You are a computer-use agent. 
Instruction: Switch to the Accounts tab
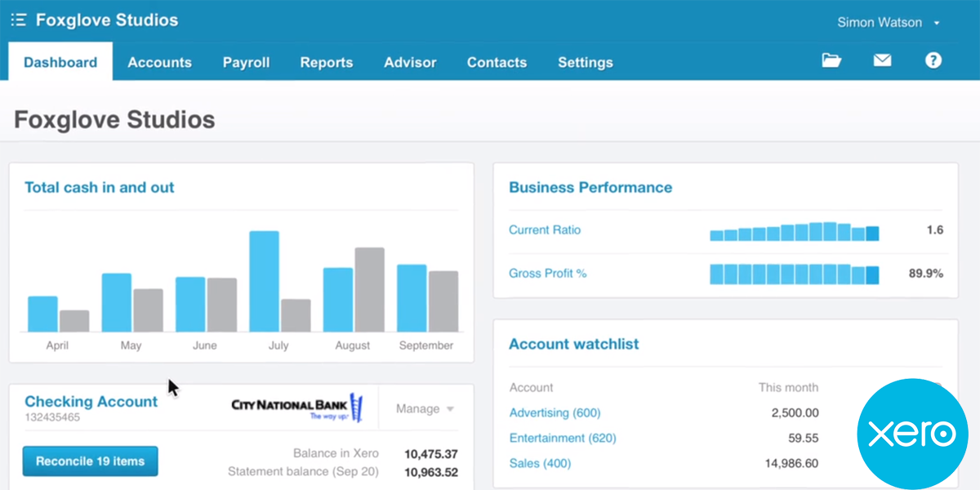[159, 62]
